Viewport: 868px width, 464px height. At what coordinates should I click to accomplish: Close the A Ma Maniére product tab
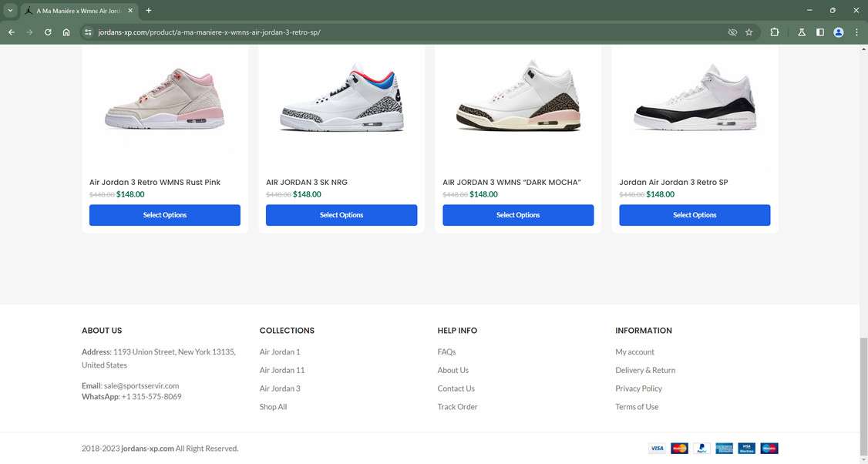pyautogui.click(x=133, y=11)
